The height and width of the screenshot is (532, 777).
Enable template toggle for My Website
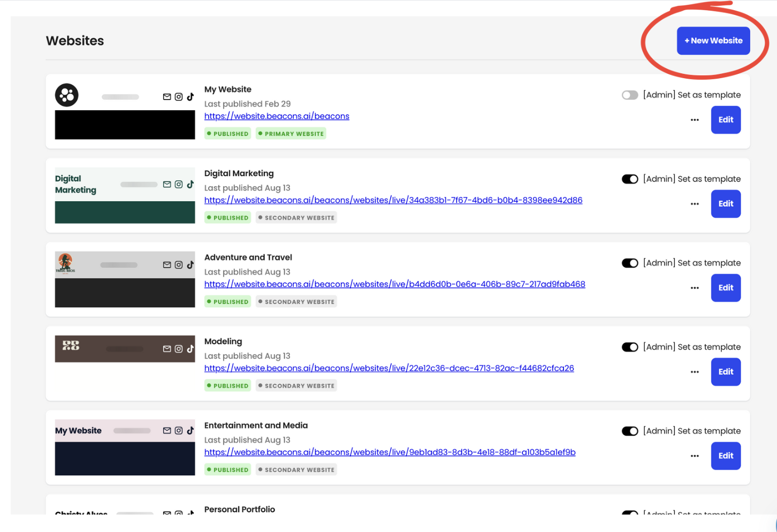(630, 95)
